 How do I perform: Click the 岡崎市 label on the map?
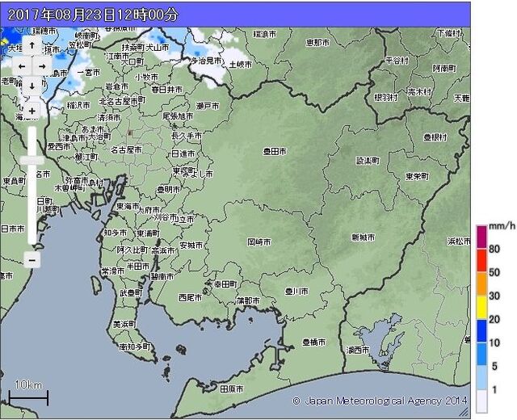[x=259, y=242]
